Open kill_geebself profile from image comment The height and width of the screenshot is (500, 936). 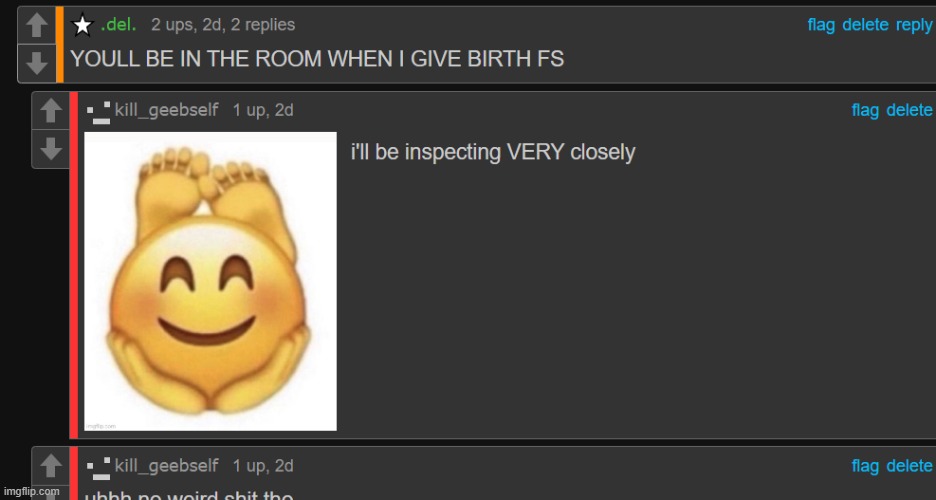click(167, 110)
